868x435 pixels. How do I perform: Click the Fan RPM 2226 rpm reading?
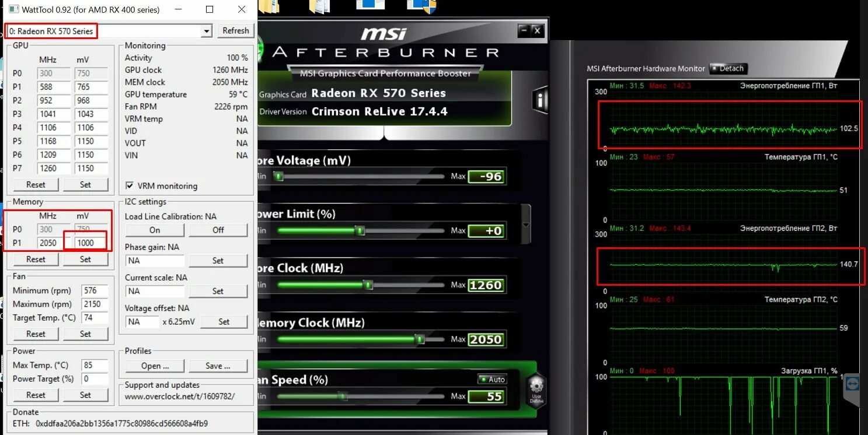pyautogui.click(x=231, y=107)
